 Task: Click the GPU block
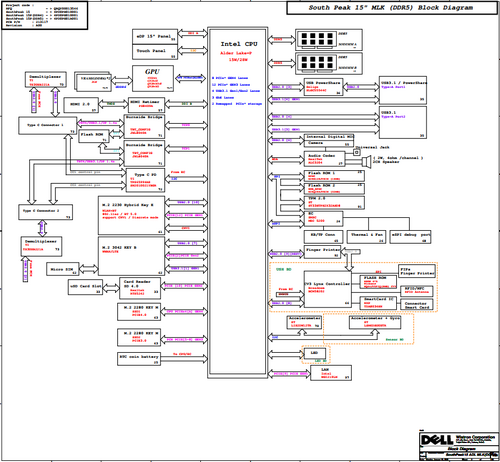pyautogui.click(x=153, y=78)
